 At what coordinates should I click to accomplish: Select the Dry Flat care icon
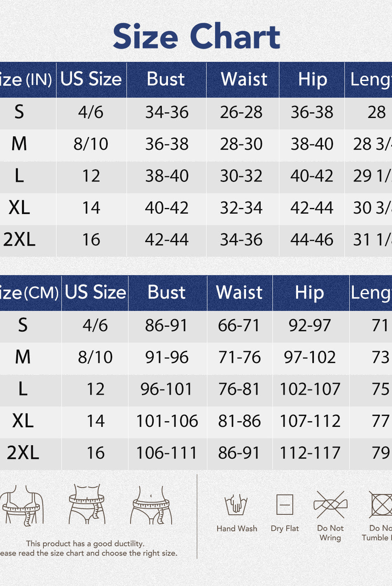pos(285,505)
